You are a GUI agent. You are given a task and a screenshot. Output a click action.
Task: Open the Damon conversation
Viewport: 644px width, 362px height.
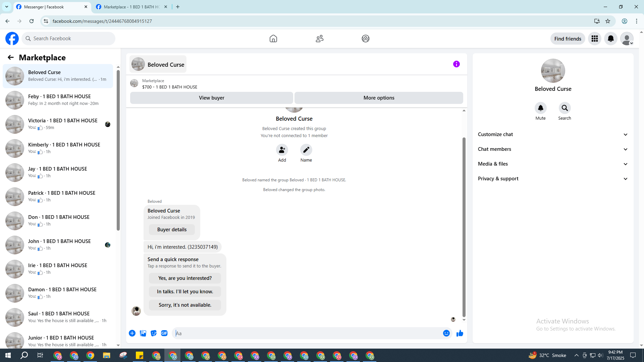click(x=58, y=293)
